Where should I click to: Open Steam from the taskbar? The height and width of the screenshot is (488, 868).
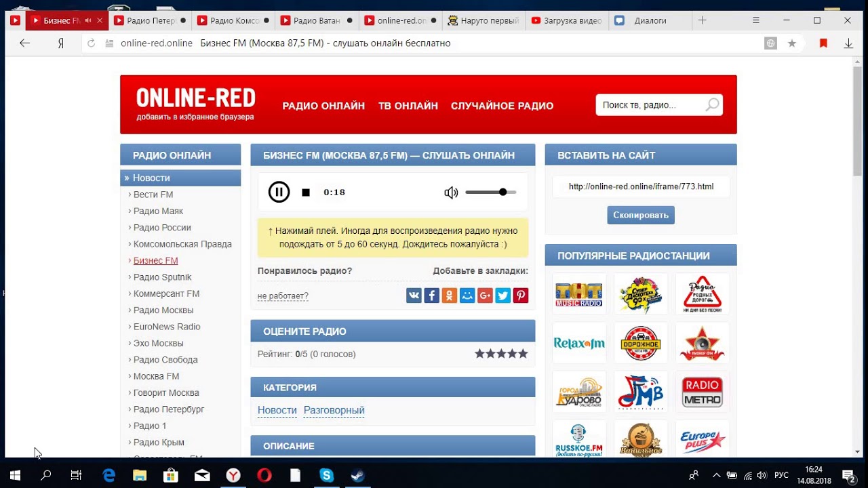pos(357,475)
